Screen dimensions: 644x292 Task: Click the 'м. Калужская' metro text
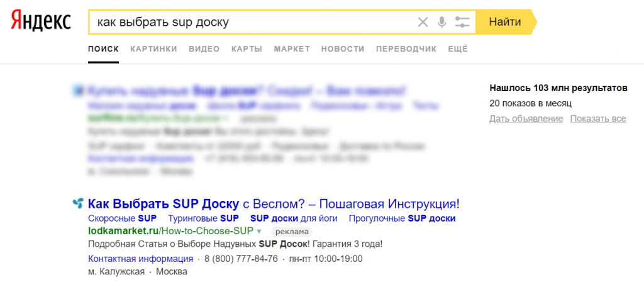coord(116,272)
